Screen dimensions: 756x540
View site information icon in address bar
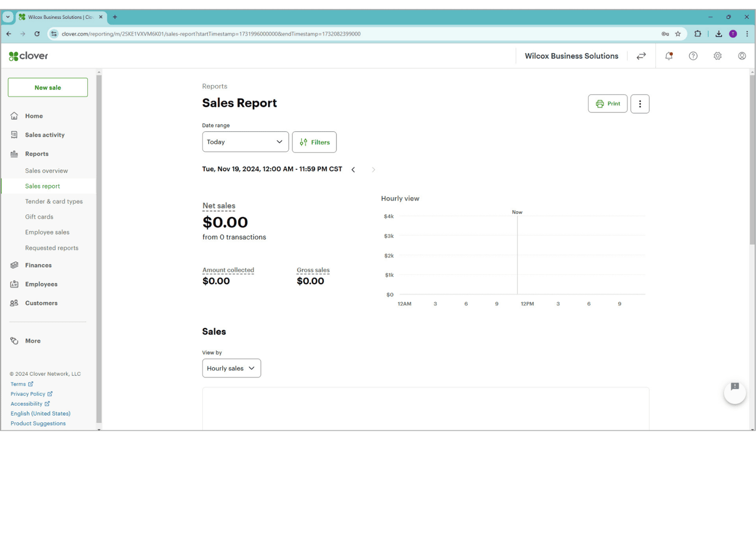coord(53,34)
